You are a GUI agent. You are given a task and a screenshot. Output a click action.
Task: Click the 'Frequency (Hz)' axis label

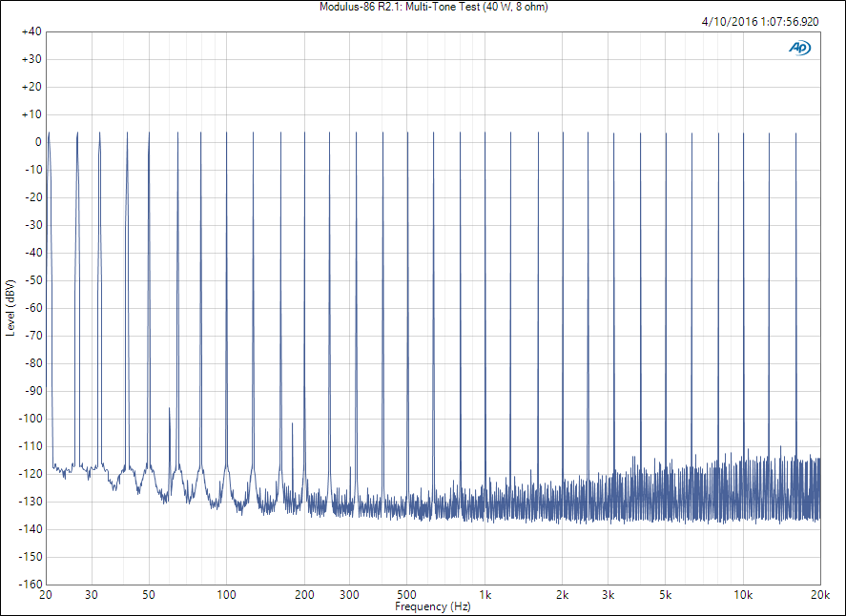tap(433, 606)
